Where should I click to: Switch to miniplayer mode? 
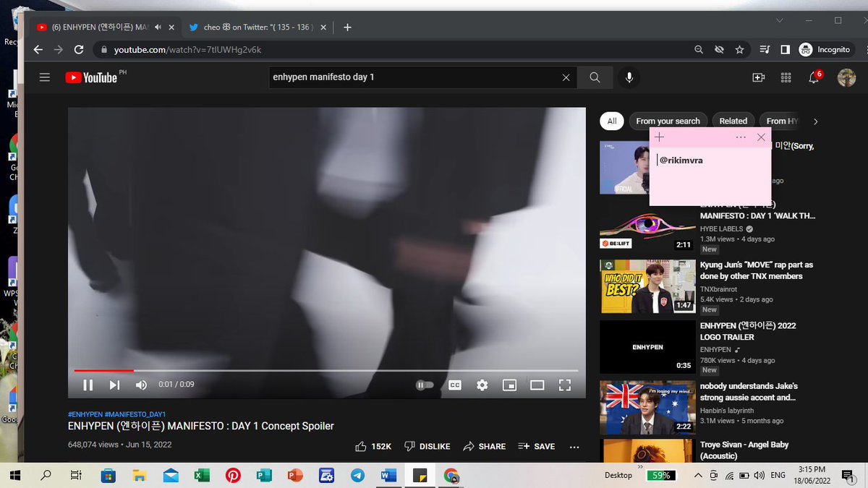coord(510,385)
